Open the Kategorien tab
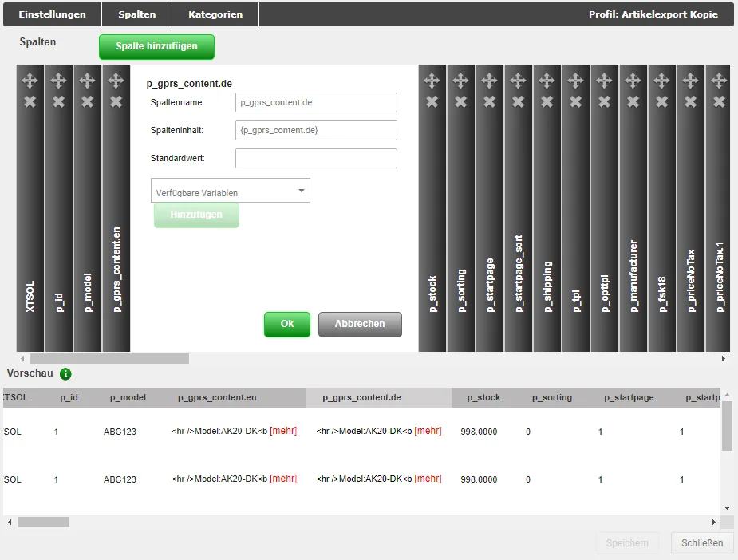Screen dimensions: 738x560 click(215, 14)
